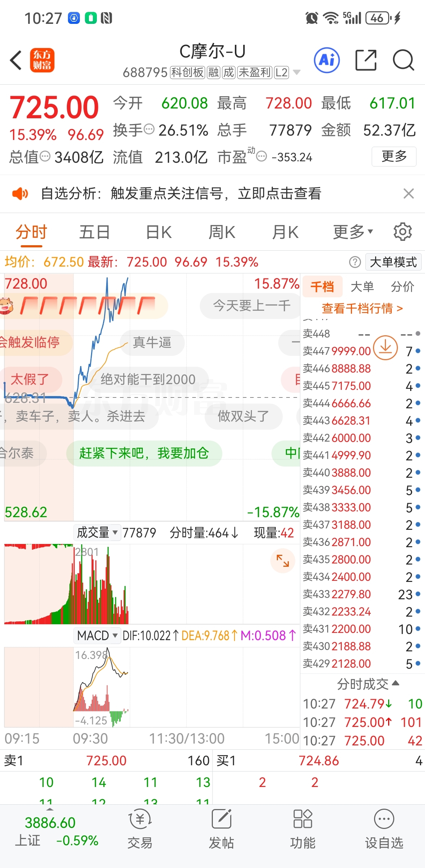The height and width of the screenshot is (868, 425).
Task: Open the MACD indicator dropdown
Action: 97,635
